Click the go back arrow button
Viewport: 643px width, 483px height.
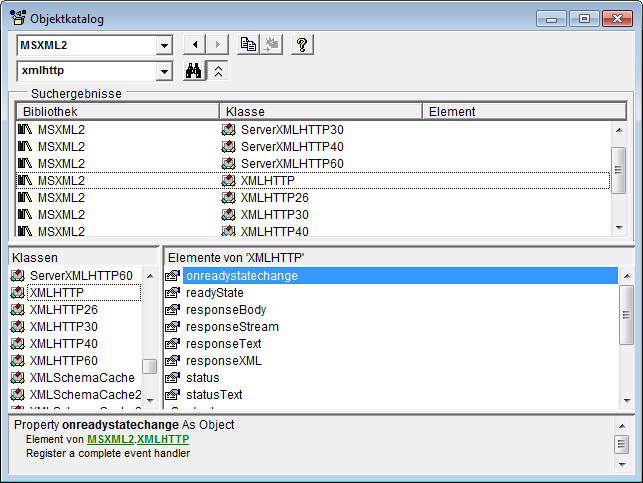[x=195, y=45]
